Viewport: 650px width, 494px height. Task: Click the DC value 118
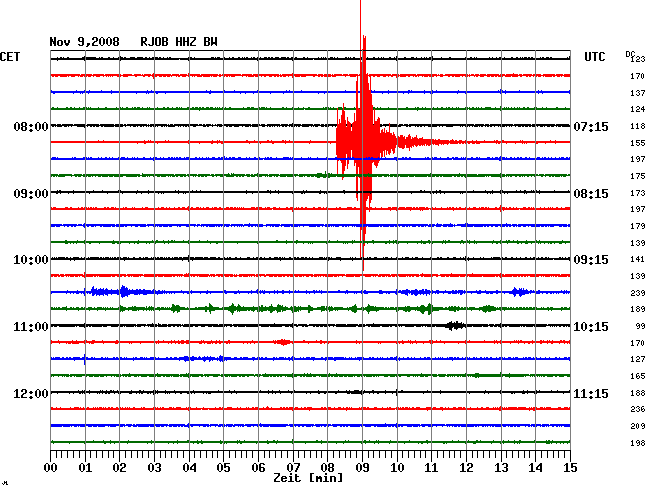click(x=638, y=126)
